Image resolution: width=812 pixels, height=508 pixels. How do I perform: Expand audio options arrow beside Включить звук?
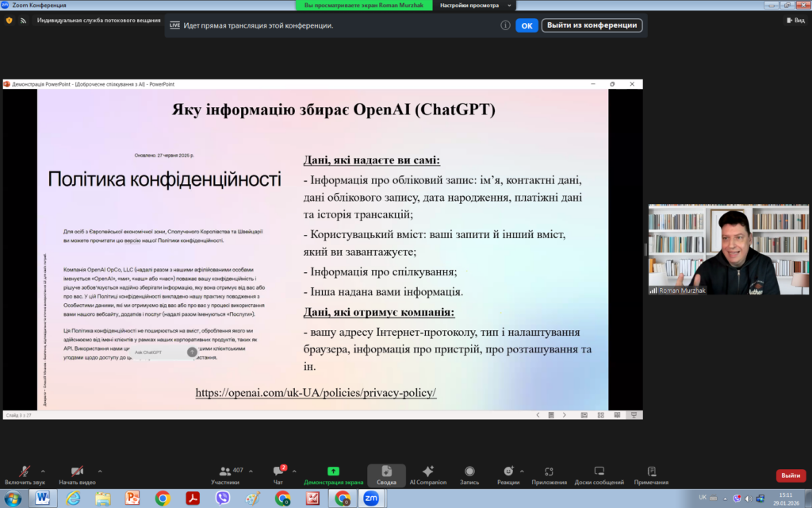pyautogui.click(x=43, y=470)
